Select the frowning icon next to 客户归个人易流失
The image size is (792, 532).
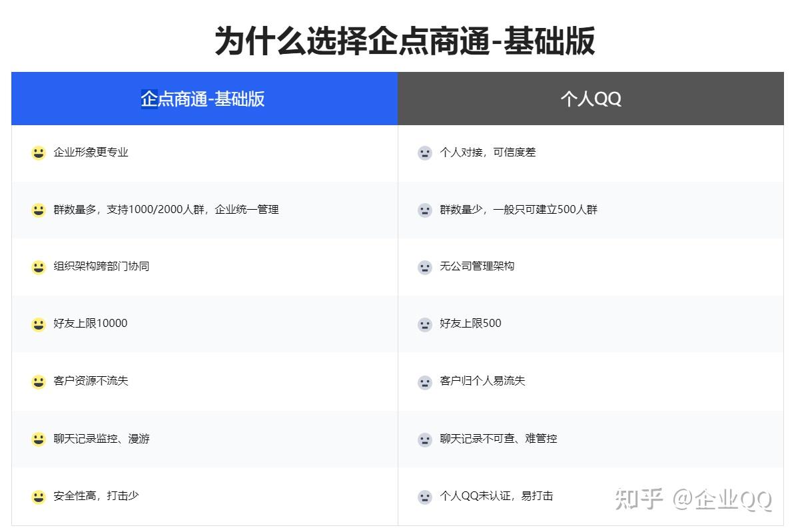(x=424, y=381)
